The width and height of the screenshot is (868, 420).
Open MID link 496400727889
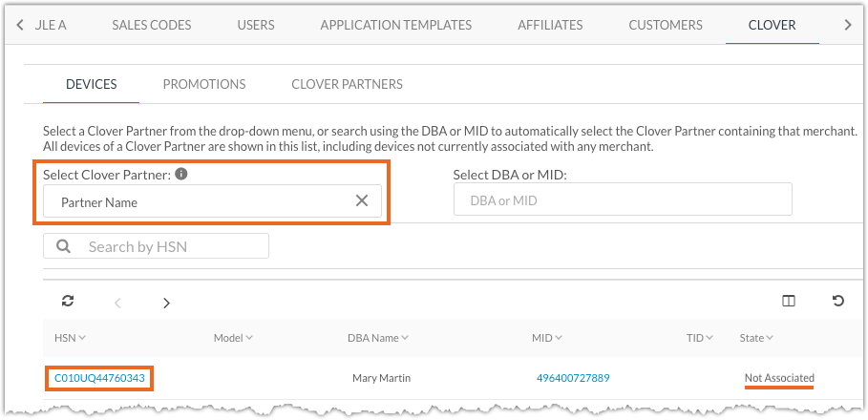point(573,378)
